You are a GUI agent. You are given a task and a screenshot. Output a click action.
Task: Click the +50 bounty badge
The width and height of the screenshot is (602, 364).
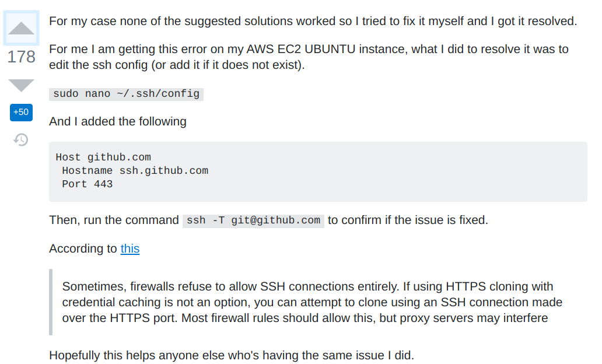coord(21,112)
